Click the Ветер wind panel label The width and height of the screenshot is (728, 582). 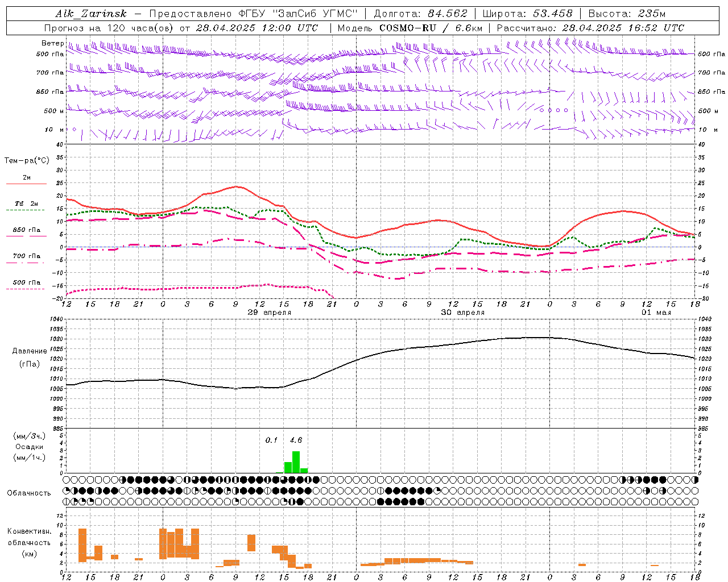[x=53, y=43]
